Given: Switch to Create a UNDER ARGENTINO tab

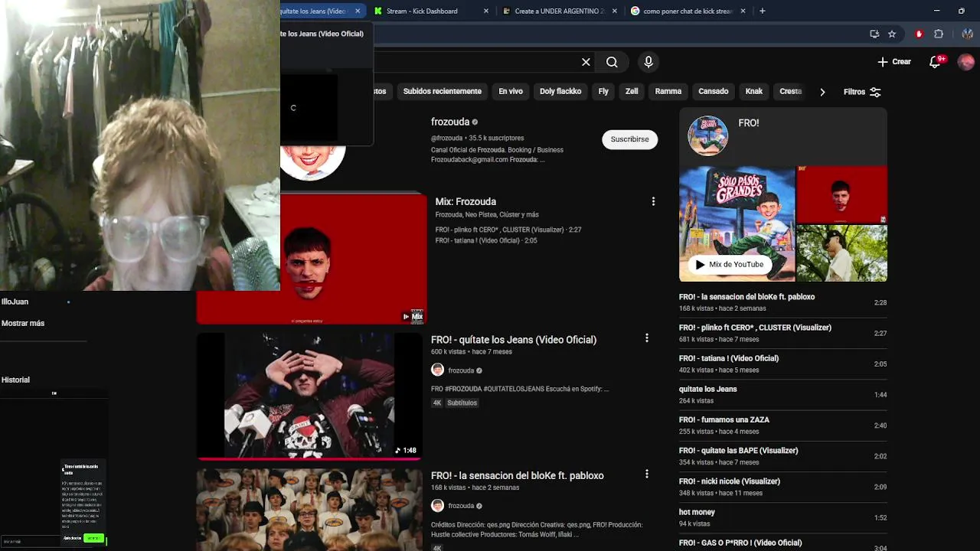Looking at the screenshot, I should 560,11.
